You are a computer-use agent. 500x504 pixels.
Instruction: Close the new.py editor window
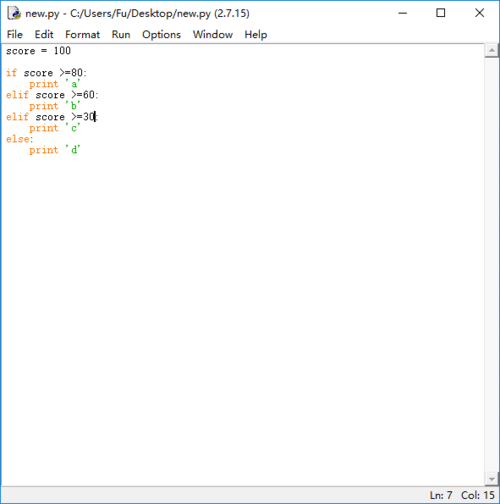(479, 13)
